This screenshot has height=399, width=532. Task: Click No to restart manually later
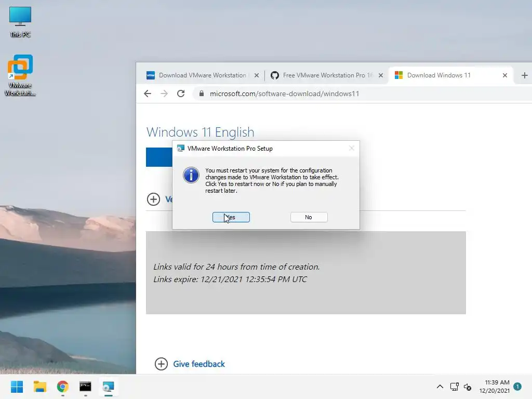[309, 217]
